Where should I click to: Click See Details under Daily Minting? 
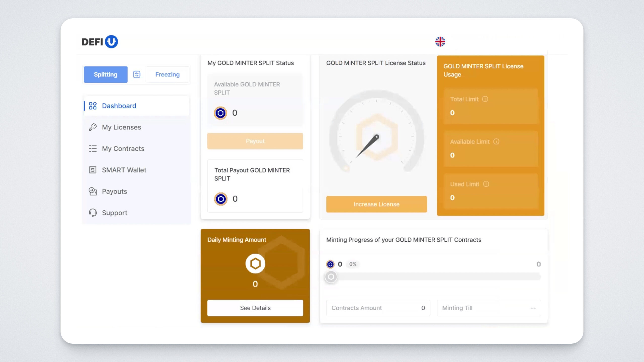pos(255,308)
